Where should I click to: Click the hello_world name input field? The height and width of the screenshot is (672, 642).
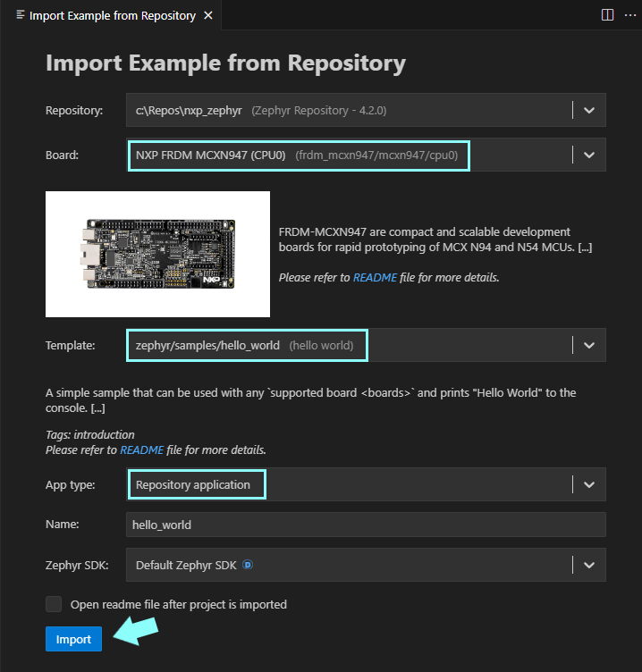[x=366, y=525]
